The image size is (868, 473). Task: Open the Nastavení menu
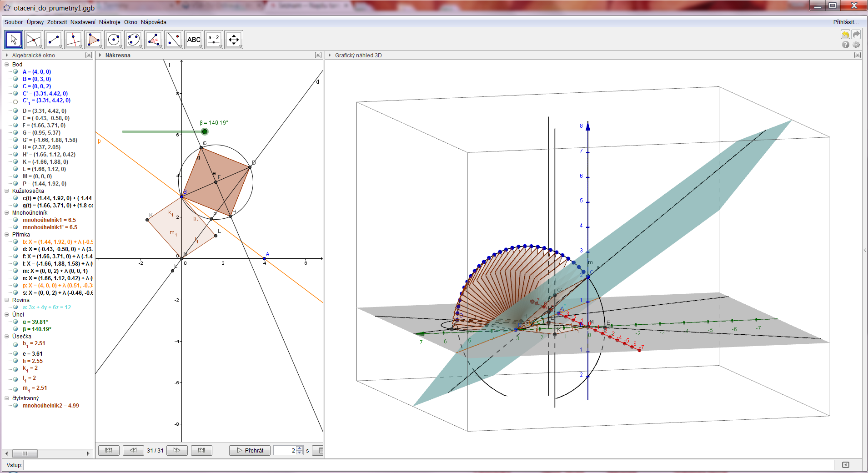pos(83,22)
